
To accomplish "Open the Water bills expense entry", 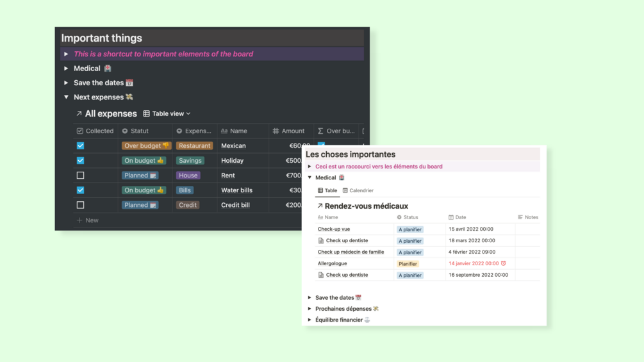I will [236, 190].
